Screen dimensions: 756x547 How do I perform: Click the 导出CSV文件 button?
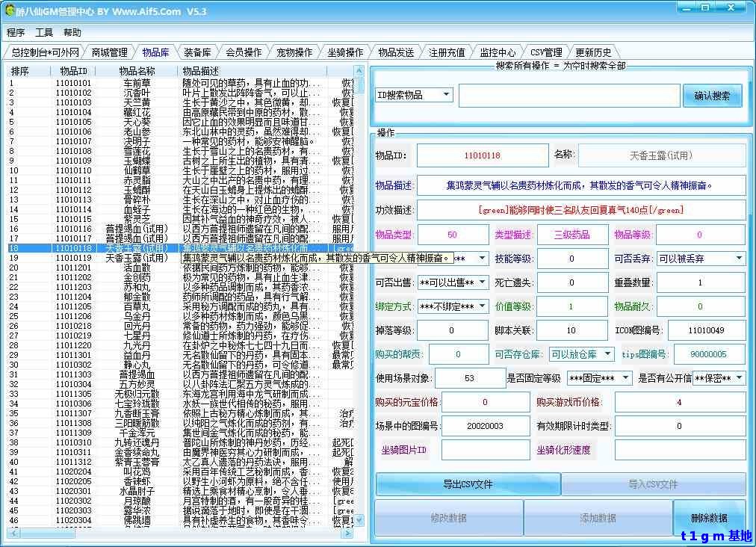click(x=468, y=483)
